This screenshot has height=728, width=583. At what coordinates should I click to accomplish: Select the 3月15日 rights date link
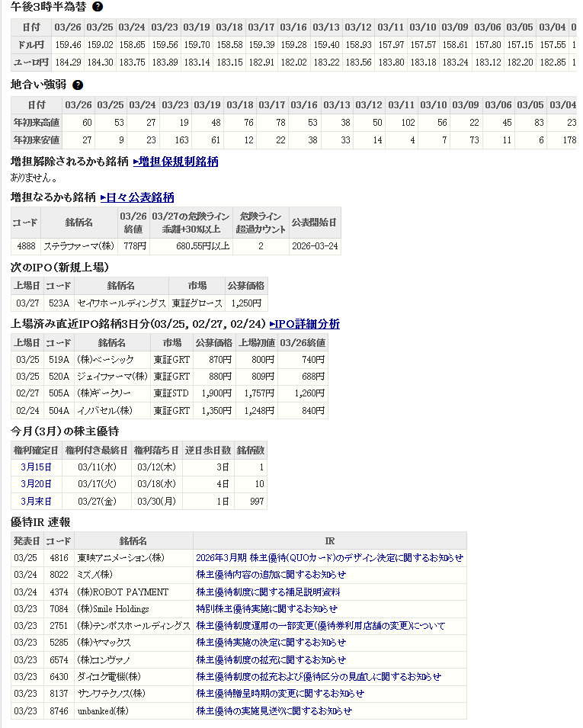pyautogui.click(x=37, y=467)
